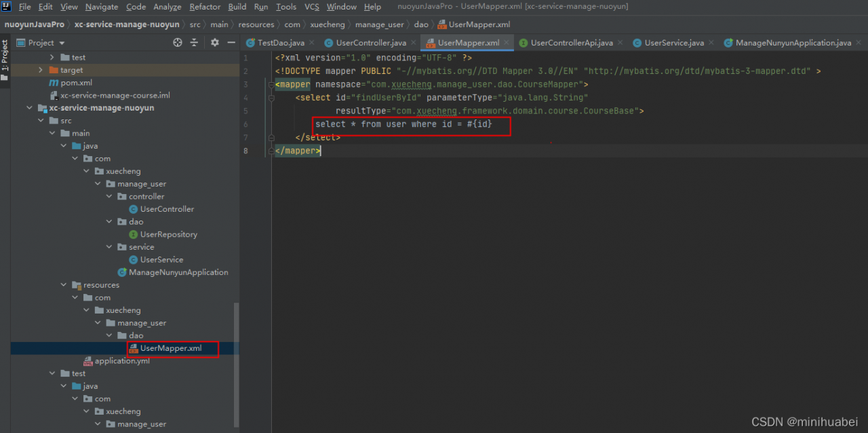Click the Project panel vertical scrollbar
Screen dimensions: 868x433
tap(236, 364)
